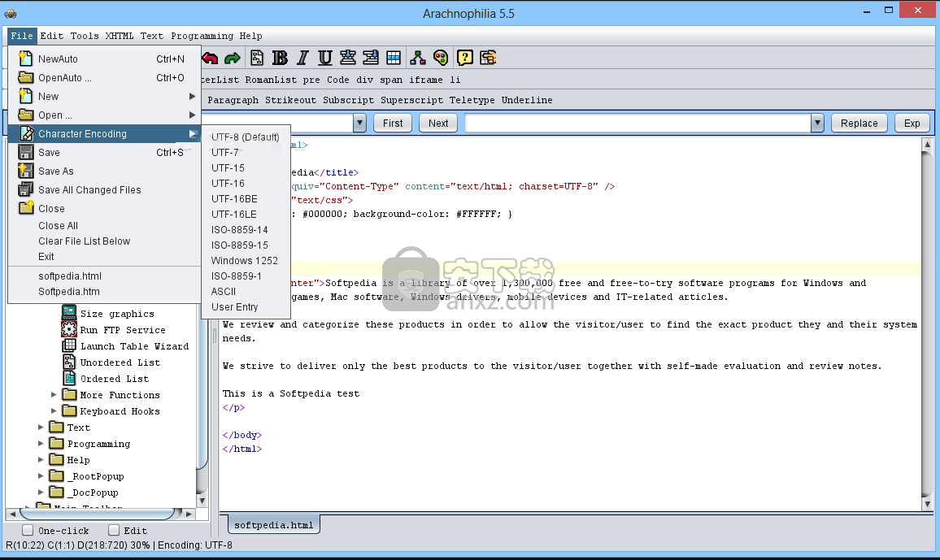Click the Ordered List icon
This screenshot has height=560, width=940.
tap(69, 378)
